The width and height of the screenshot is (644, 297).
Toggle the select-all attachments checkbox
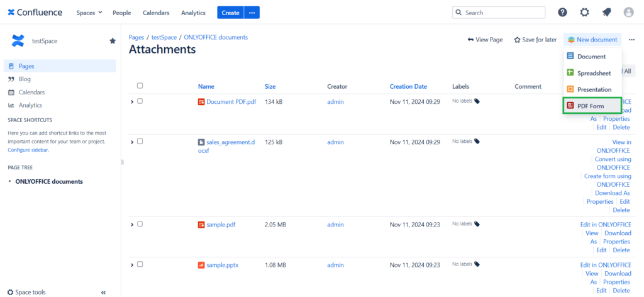140,86
